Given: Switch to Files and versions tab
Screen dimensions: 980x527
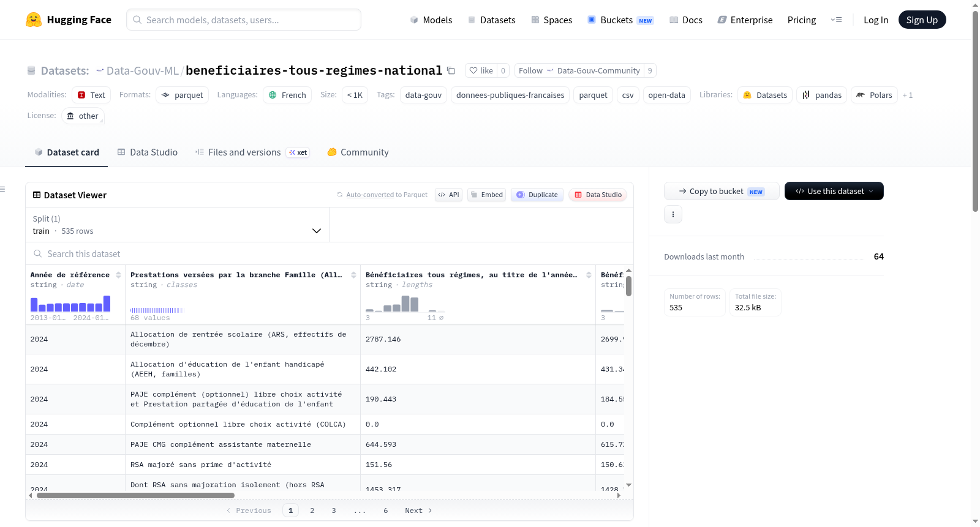Looking at the screenshot, I should 252,152.
